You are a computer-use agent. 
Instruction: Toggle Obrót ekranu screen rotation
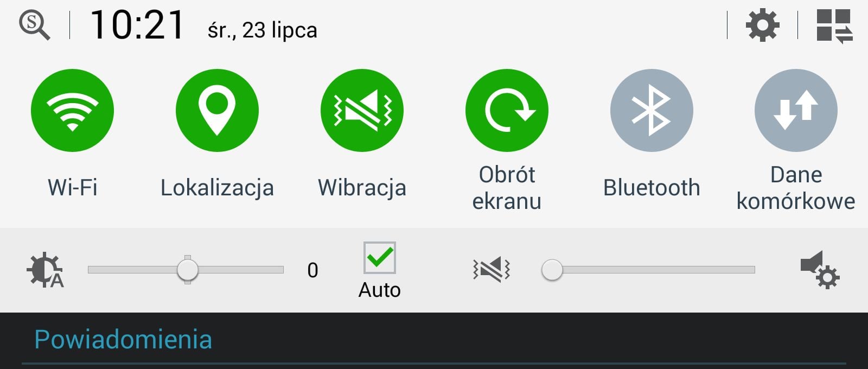click(x=507, y=110)
